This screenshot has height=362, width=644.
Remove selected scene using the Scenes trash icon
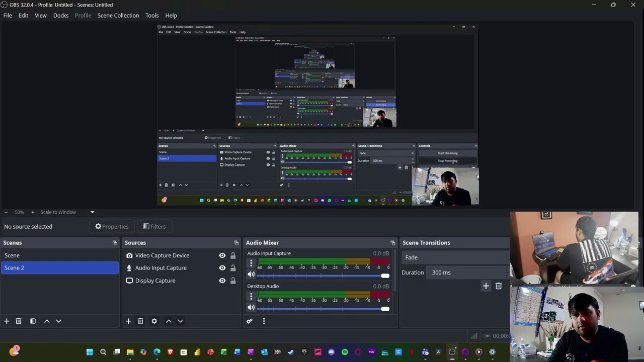pyautogui.click(x=19, y=321)
